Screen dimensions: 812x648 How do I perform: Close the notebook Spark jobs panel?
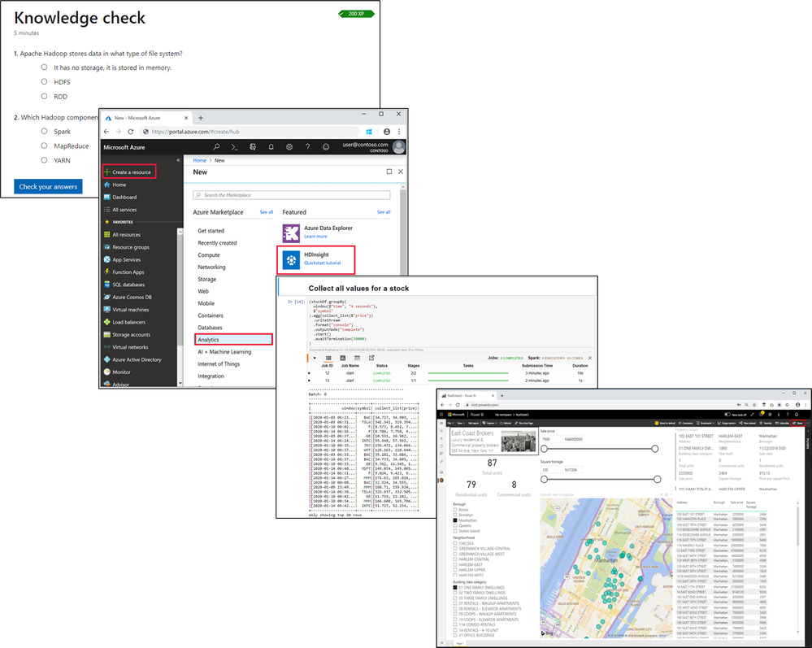[590, 358]
